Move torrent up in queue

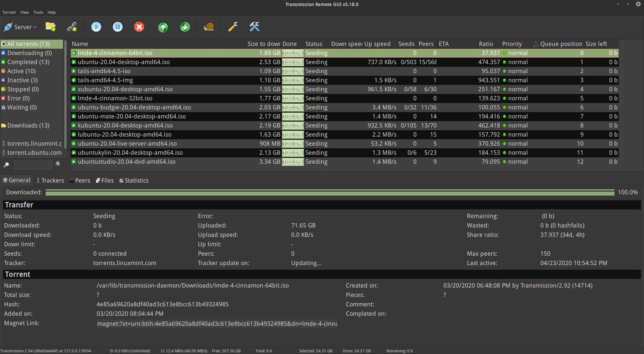point(163,27)
